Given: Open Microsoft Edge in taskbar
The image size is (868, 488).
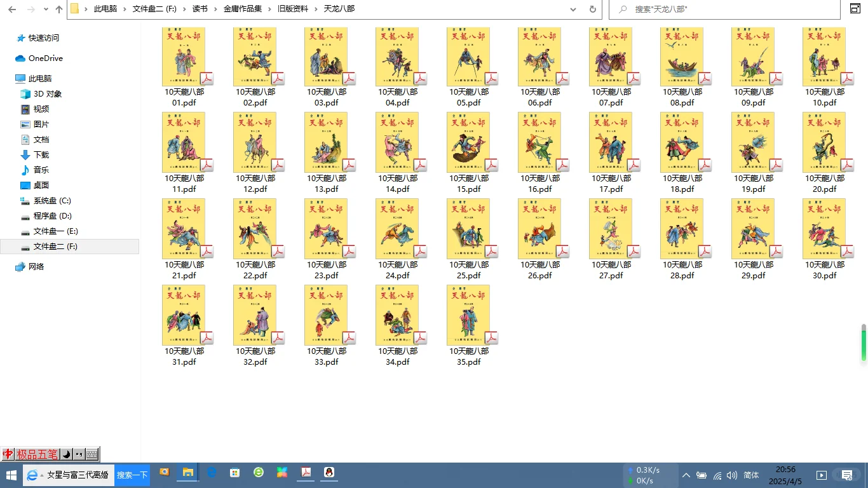Looking at the screenshot, I should (212, 472).
